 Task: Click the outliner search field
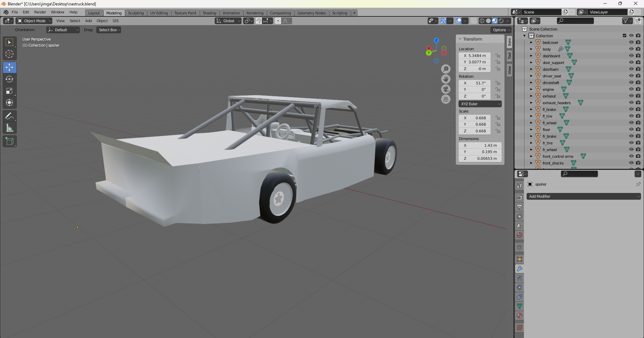tap(575, 21)
